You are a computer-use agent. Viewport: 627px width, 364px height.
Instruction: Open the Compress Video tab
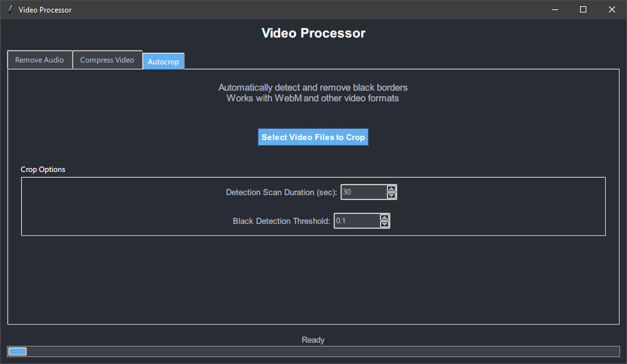107,60
